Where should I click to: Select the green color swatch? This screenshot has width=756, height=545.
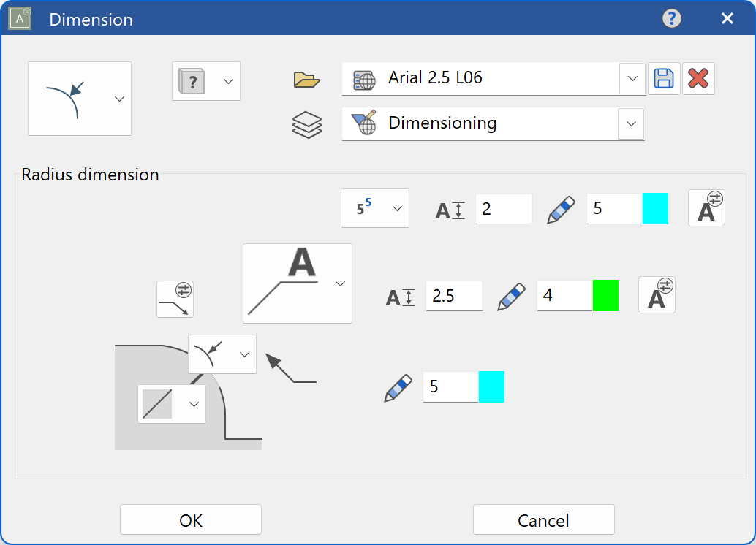605,296
